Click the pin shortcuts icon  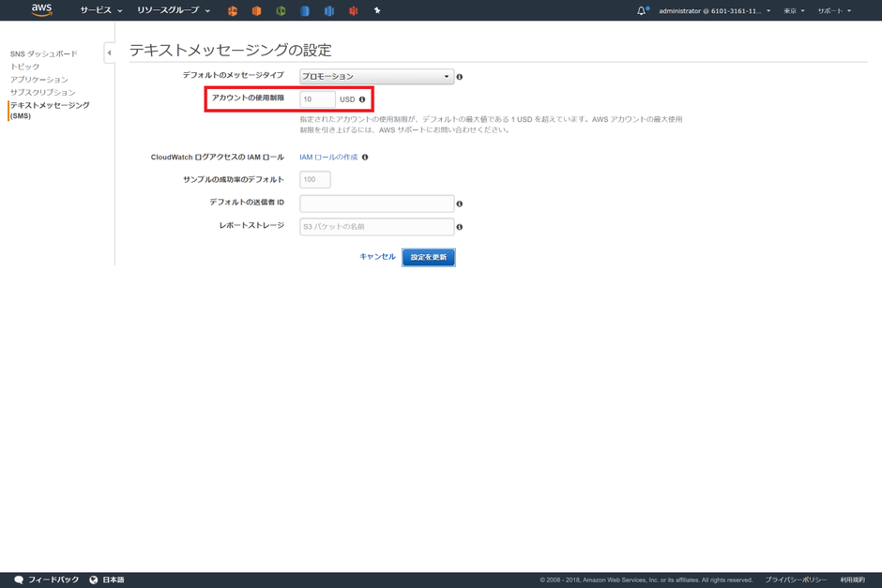pos(377,10)
